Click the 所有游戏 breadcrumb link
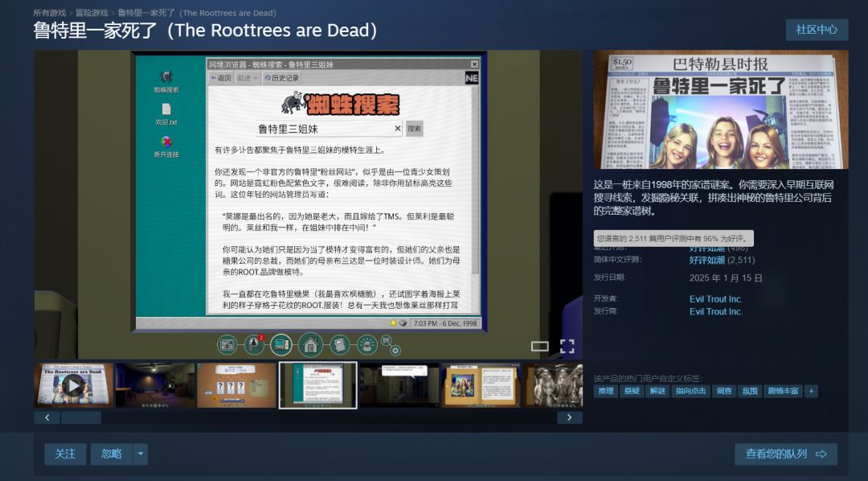The width and height of the screenshot is (868, 481). coord(49,13)
